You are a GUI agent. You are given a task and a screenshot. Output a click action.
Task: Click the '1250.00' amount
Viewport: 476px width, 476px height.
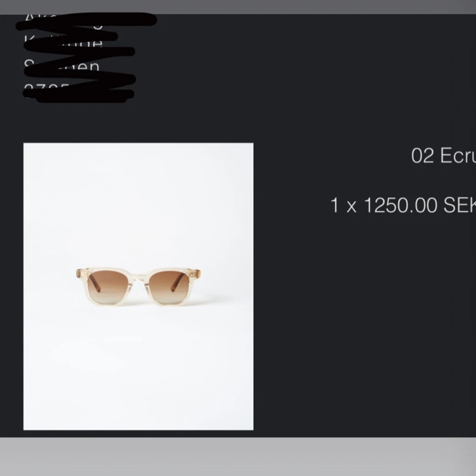coord(400,205)
